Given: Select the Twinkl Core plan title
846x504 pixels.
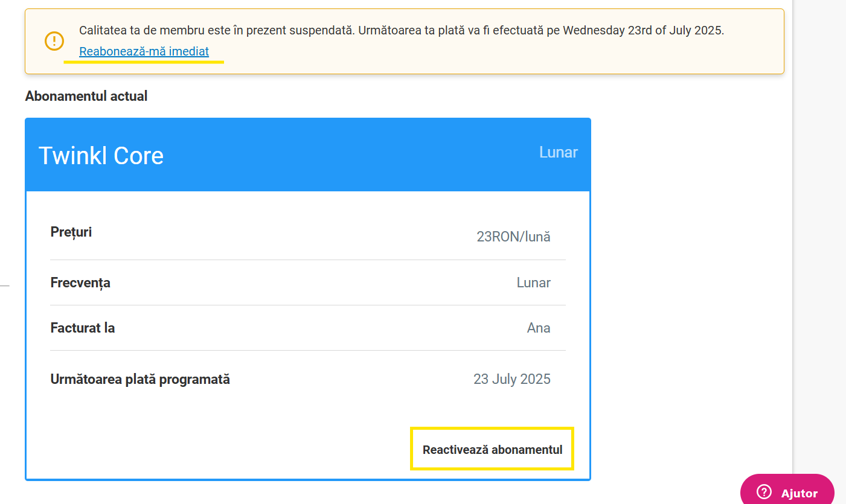Looking at the screenshot, I should [x=101, y=156].
